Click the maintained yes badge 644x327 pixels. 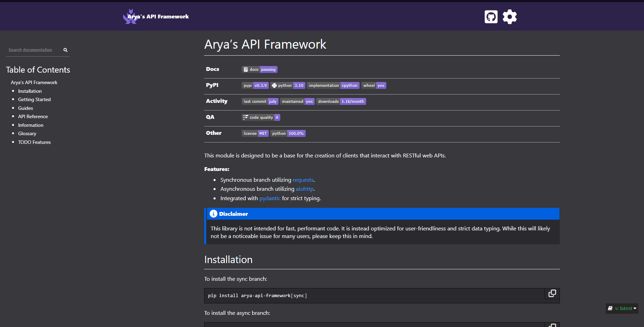(297, 101)
